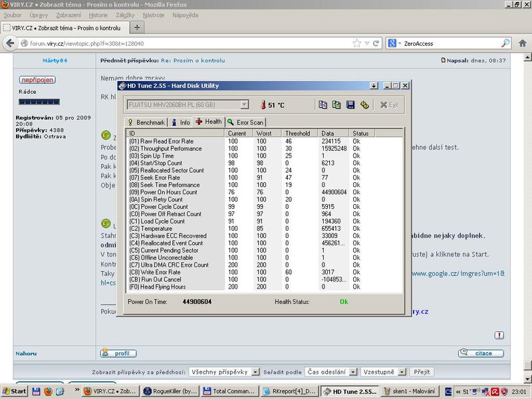The image size is (532, 399).
Task: Switch to RKreport[4] taskbar window
Action: [x=290, y=391]
